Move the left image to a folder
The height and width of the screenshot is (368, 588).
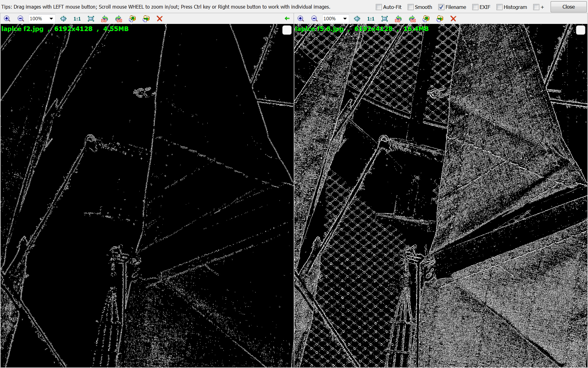146,19
